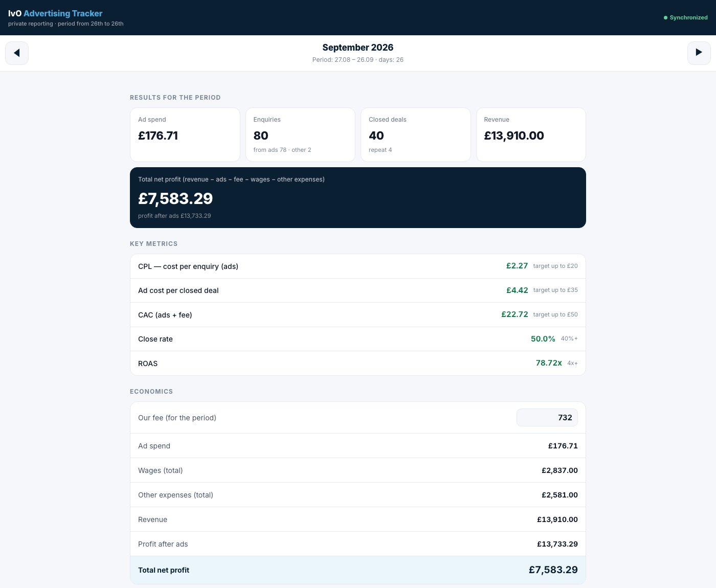The image size is (716, 588).
Task: Select the £176.71 value in the Economics Ad spend row
Action: point(563,446)
